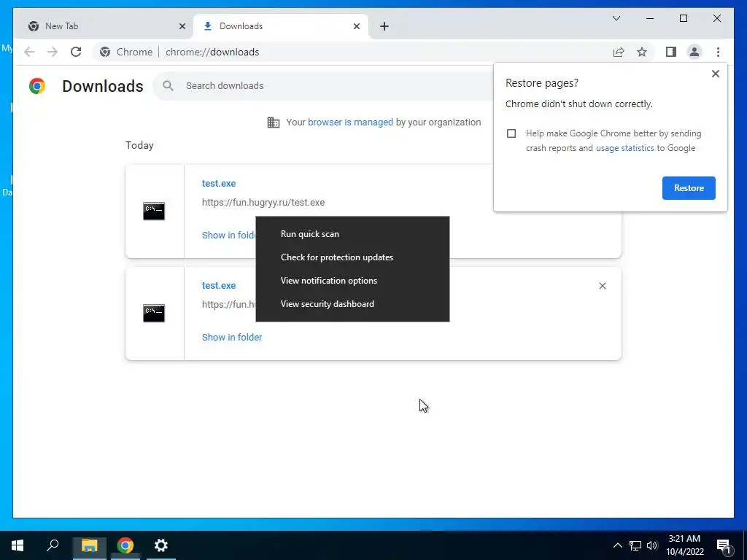747x560 pixels.
Task: Open second test.exe download link
Action: [219, 285]
